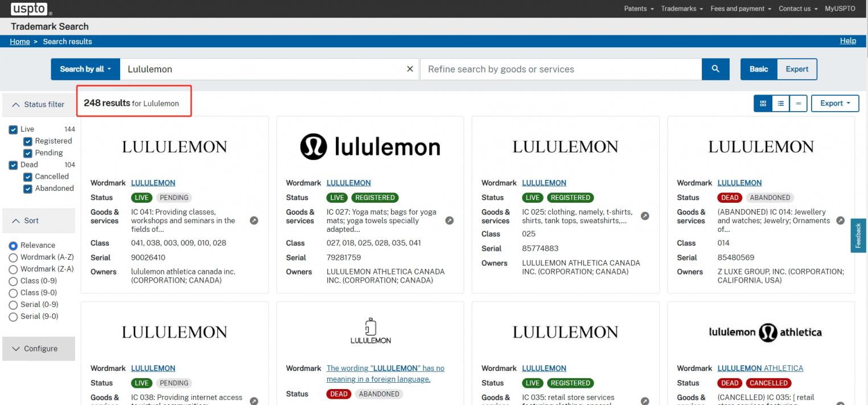
Task: Expand goods details for serial 90026410
Action: point(254,221)
